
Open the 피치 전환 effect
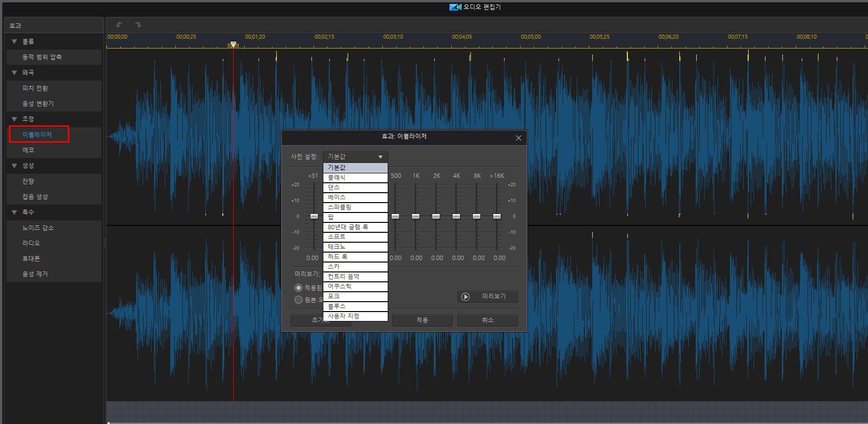35,88
